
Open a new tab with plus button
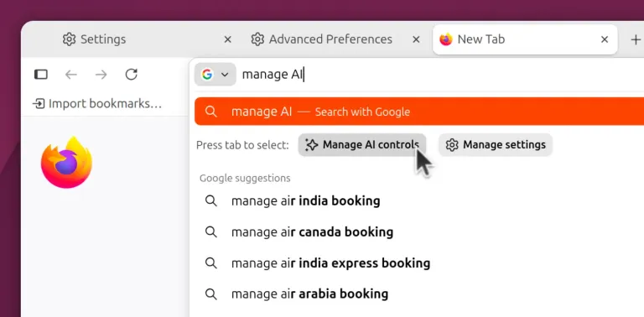(x=636, y=39)
